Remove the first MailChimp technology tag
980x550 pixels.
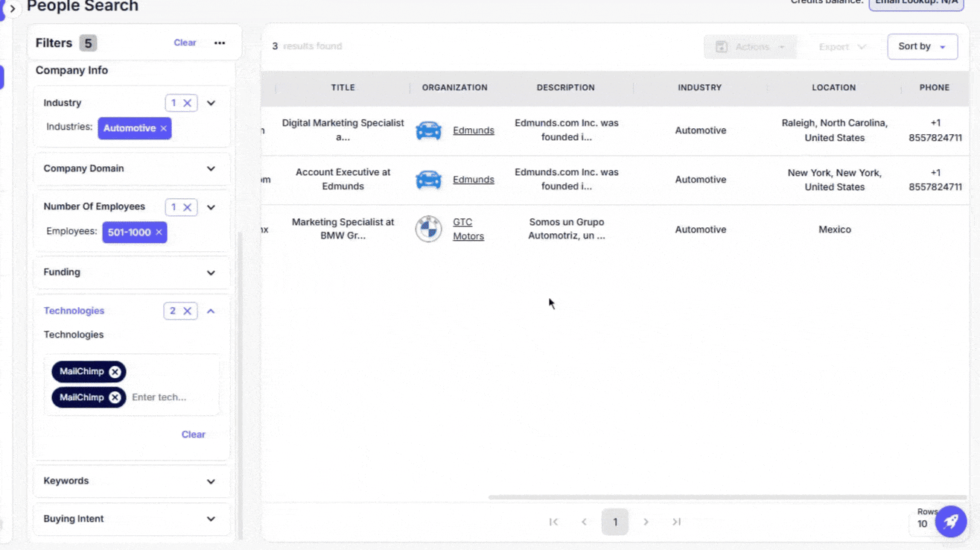click(x=115, y=372)
